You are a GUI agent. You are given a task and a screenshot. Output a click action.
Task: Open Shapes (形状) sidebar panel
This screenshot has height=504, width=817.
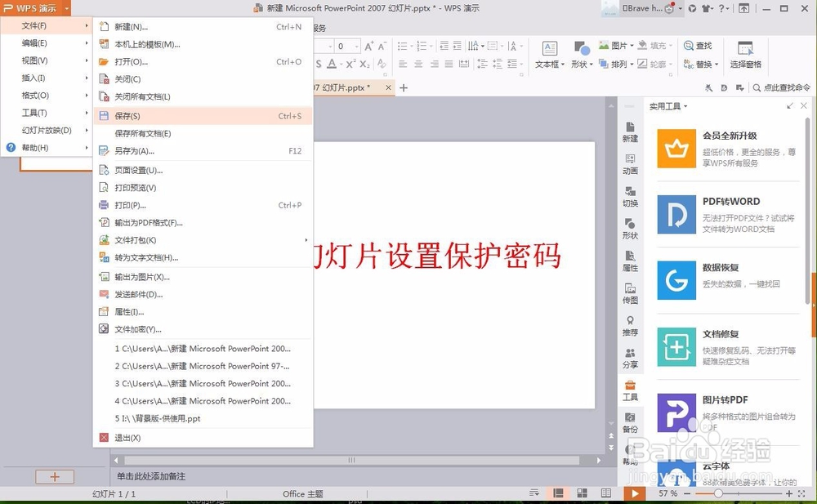[630, 230]
